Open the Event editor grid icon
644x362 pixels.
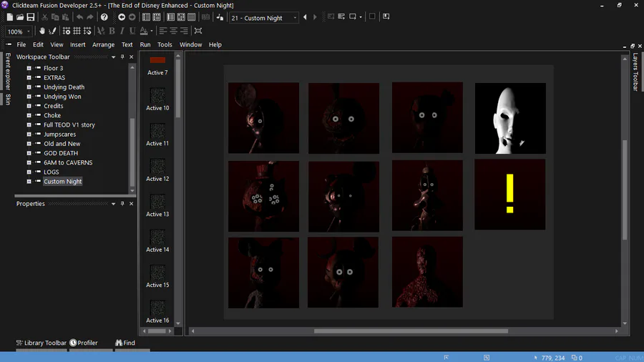click(181, 17)
